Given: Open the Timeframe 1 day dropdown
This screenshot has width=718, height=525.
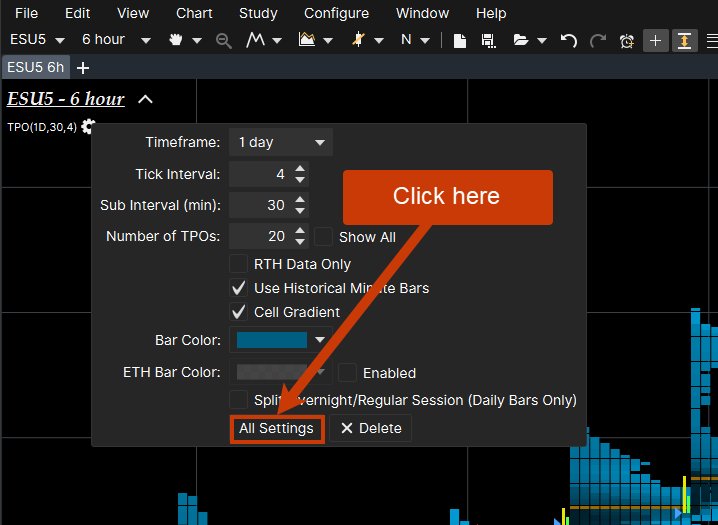Looking at the screenshot, I should (x=281, y=142).
